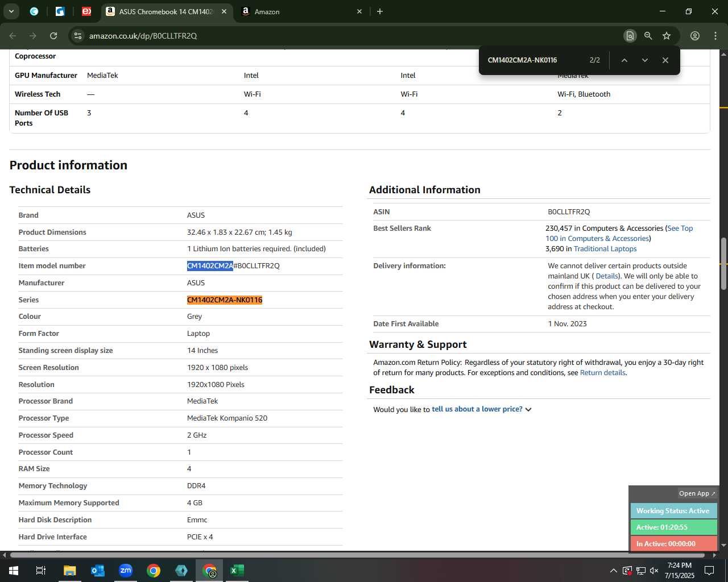The width and height of the screenshot is (728, 582).
Task: Open the delivery Details link
Action: click(607, 276)
